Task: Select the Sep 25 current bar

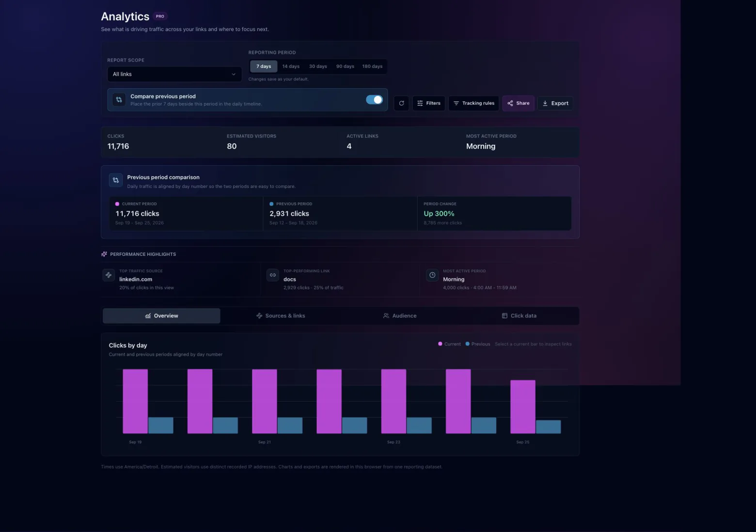Action: [523, 407]
